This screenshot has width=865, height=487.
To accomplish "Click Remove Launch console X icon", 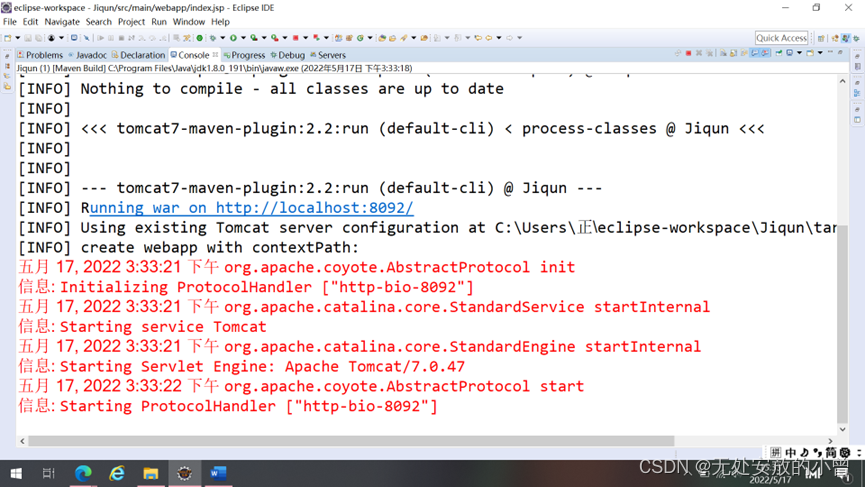I will pyautogui.click(x=699, y=53).
